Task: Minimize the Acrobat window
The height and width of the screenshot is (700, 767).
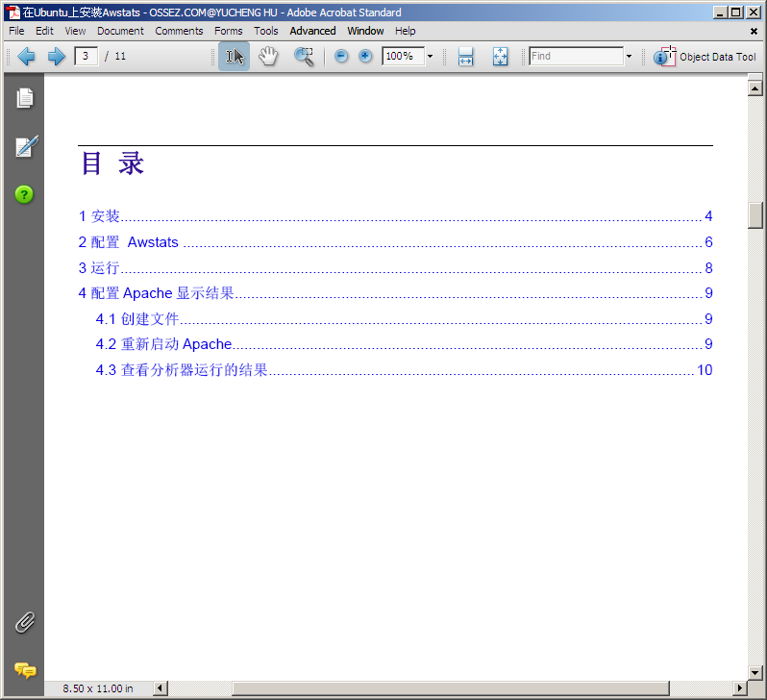Action: (x=720, y=12)
